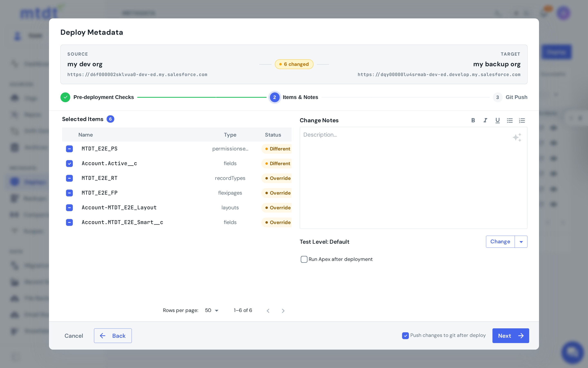Insert a numbered list in Change Notes
The height and width of the screenshot is (368, 588).
(522, 120)
